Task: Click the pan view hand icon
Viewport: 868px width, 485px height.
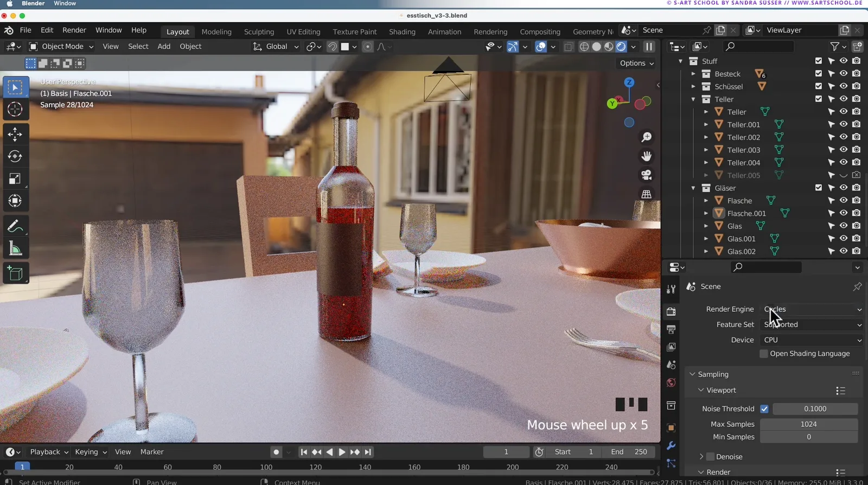Action: 646,156
